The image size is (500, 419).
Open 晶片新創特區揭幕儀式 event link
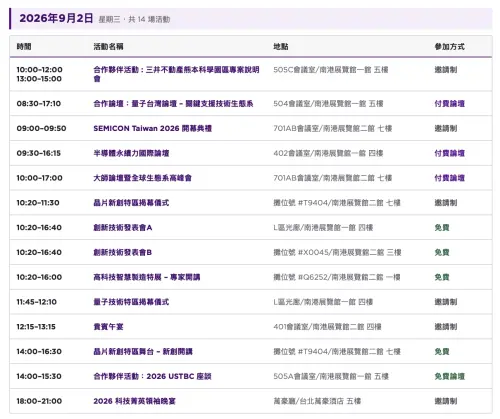131,203
